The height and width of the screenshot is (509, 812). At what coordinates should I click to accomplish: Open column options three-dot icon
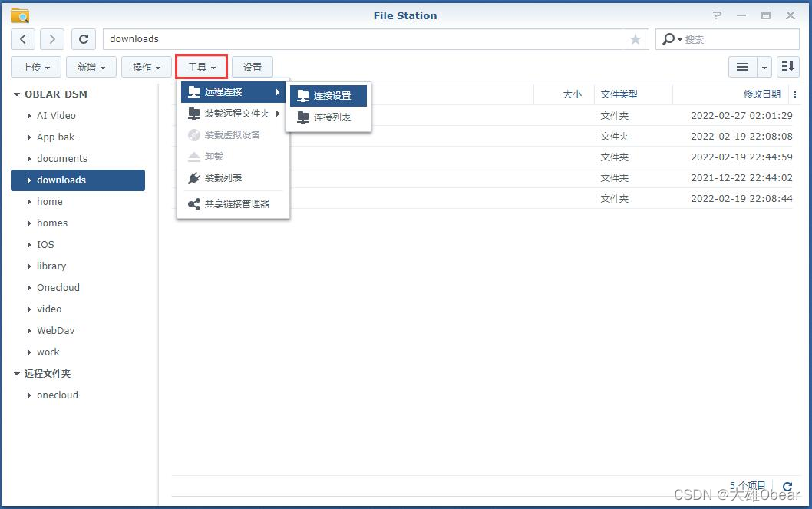pos(795,94)
